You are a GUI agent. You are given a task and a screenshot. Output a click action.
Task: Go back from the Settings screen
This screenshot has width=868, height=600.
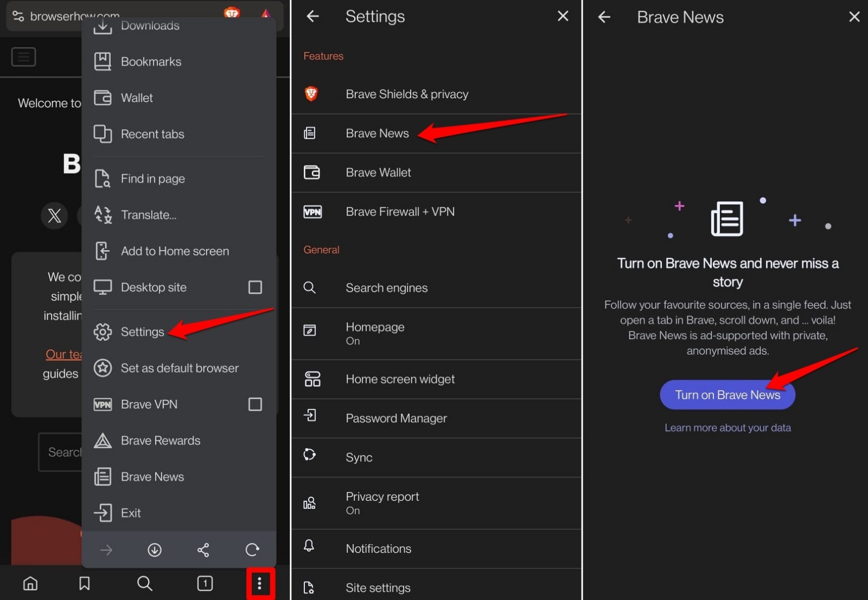[x=312, y=16]
